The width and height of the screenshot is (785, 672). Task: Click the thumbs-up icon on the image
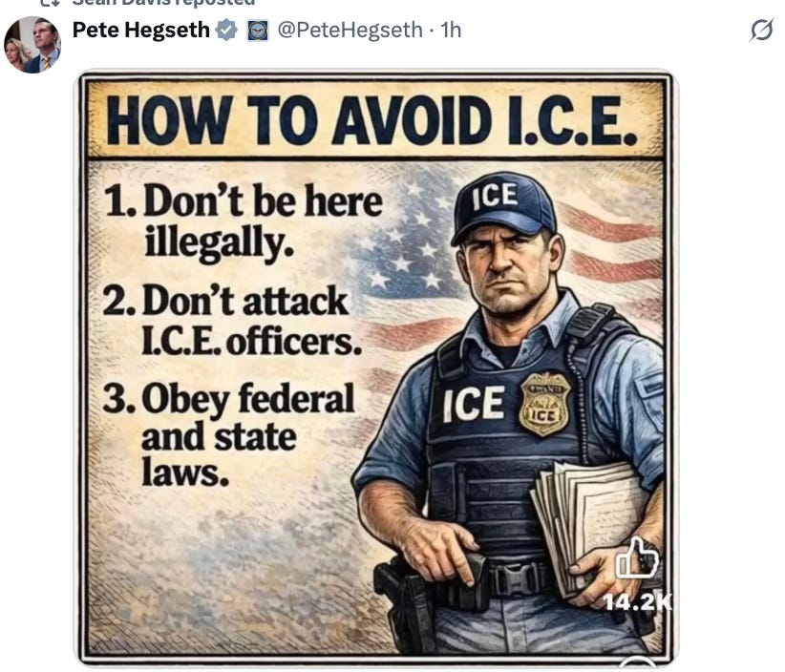pos(636,557)
